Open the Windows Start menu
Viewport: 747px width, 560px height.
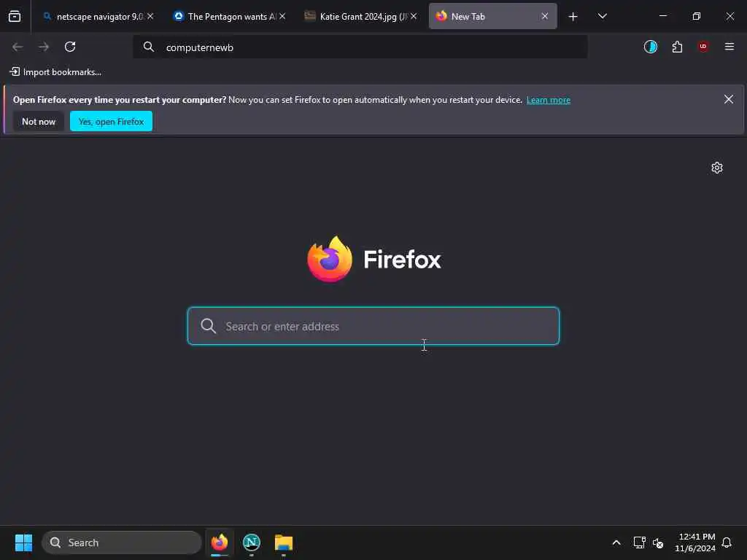pyautogui.click(x=23, y=542)
